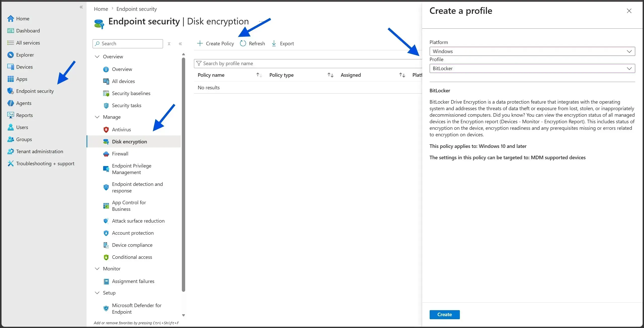Image resolution: width=644 pixels, height=328 pixels.
Task: Click the Refresh button
Action: coord(252,44)
